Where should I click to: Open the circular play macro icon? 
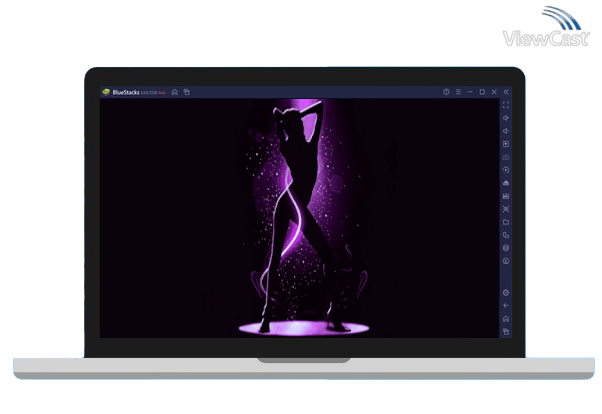click(506, 170)
